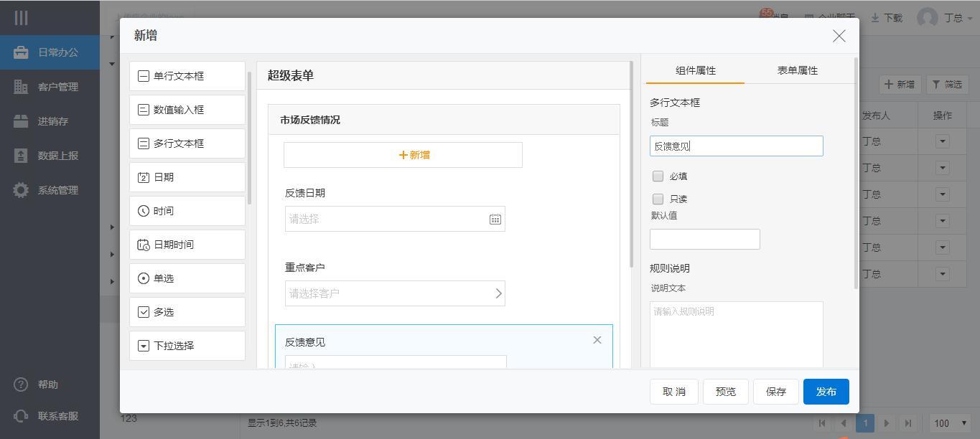Click the 发布 button
Image resolution: width=980 pixels, height=439 pixels.
pyautogui.click(x=826, y=392)
